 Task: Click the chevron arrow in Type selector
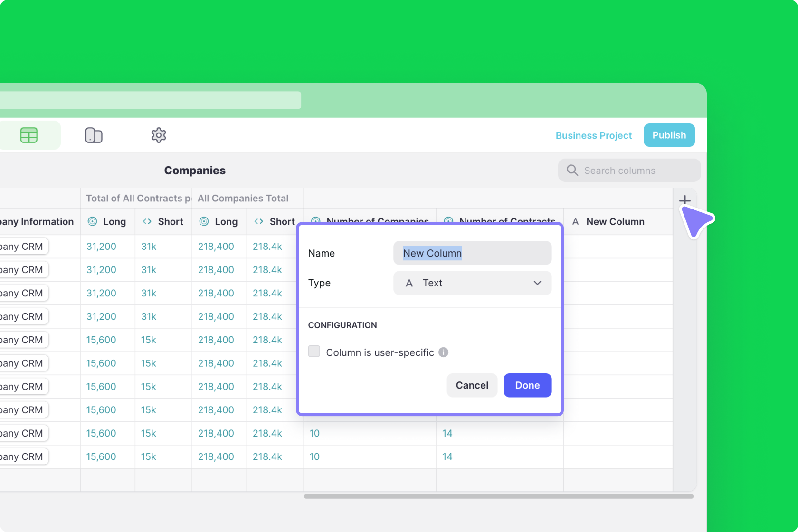[537, 283]
